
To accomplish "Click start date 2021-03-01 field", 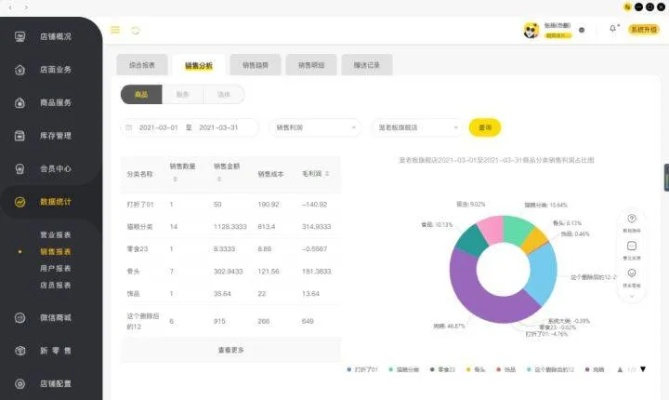I will pos(158,128).
